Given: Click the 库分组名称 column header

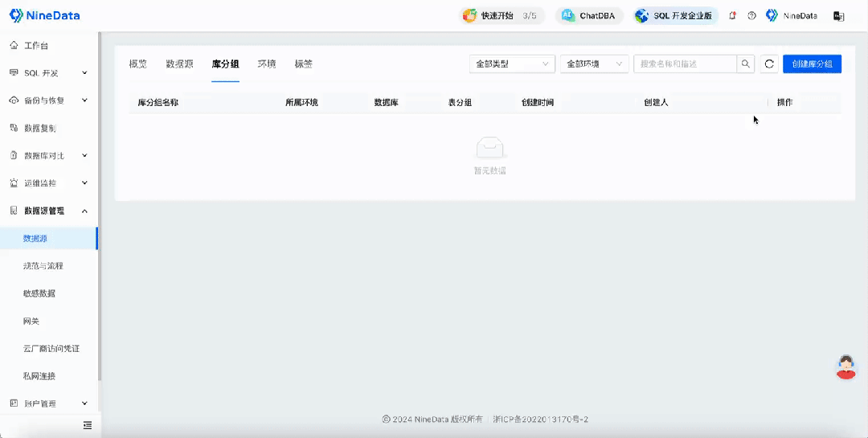Looking at the screenshot, I should point(158,102).
